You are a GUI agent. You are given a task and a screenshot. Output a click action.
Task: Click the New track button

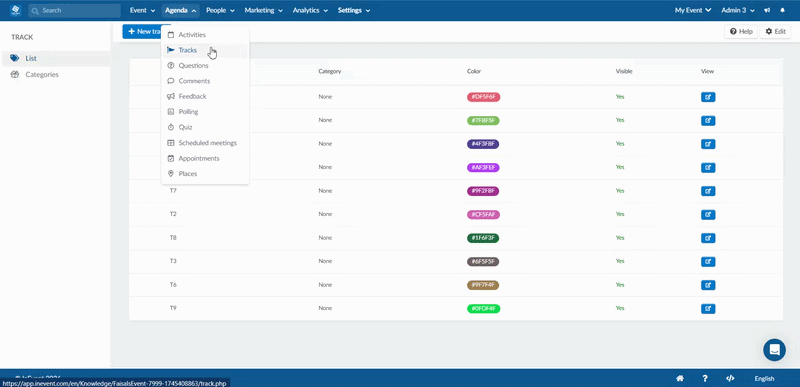coord(142,31)
